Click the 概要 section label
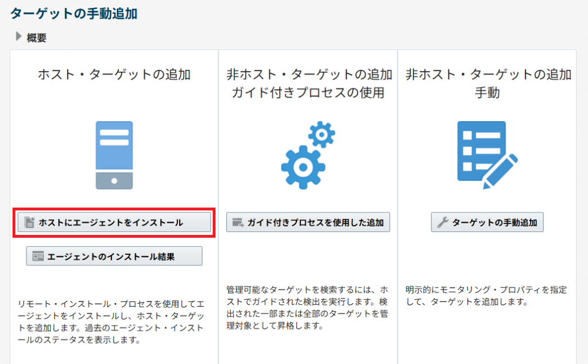This screenshot has width=588, height=364. [37, 38]
